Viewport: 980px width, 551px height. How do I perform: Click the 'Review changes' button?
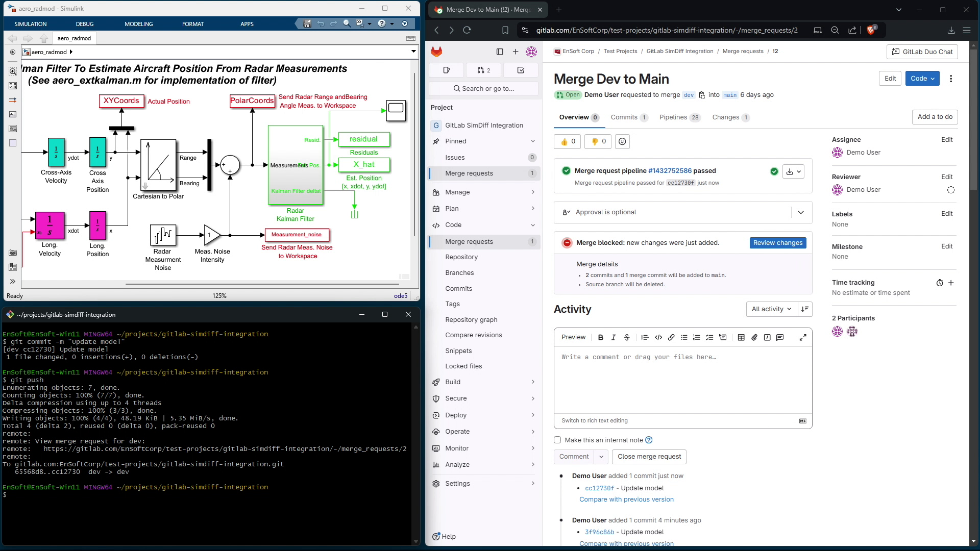(778, 243)
